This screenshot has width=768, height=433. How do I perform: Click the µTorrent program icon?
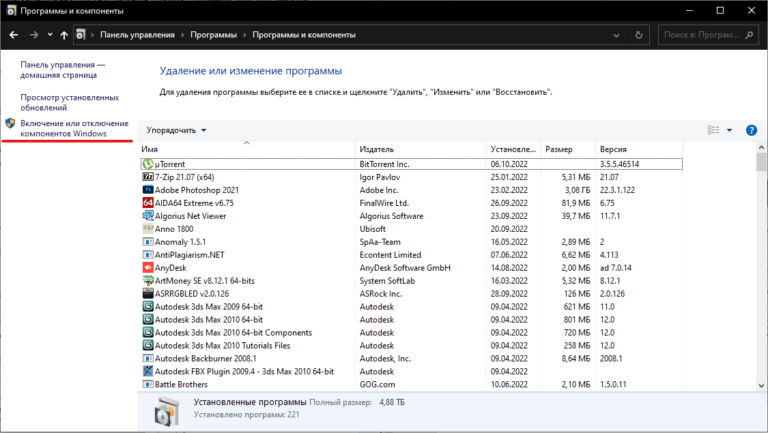coord(148,163)
